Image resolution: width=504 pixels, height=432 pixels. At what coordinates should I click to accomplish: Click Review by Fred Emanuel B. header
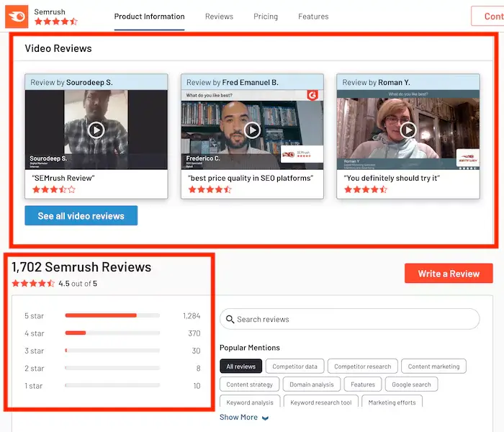[252, 82]
